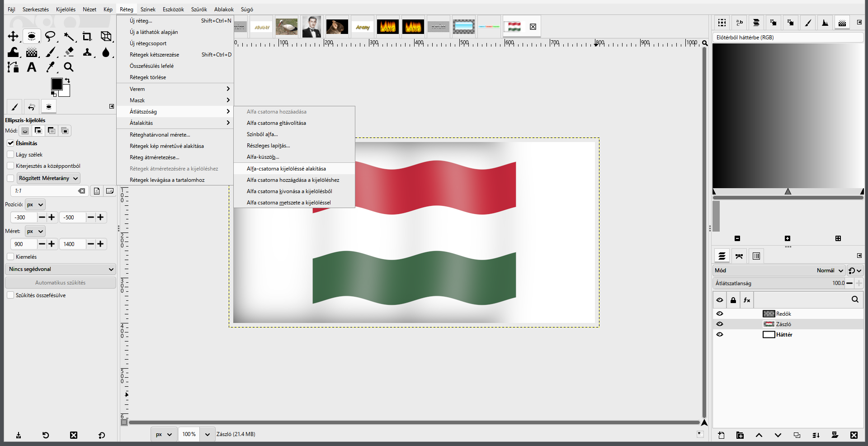The height and width of the screenshot is (446, 868).
Task: Choose Rétegek kétszerezése menu entry
Action: pos(175,55)
